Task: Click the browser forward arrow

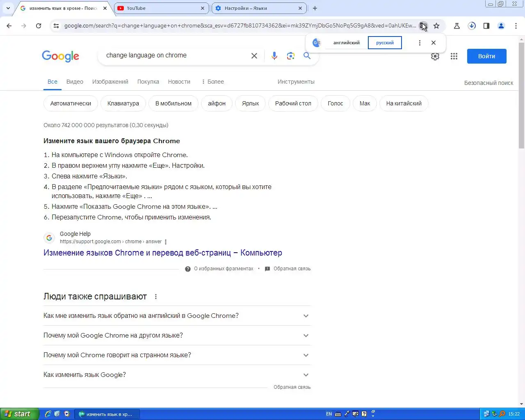Action: [x=24, y=26]
